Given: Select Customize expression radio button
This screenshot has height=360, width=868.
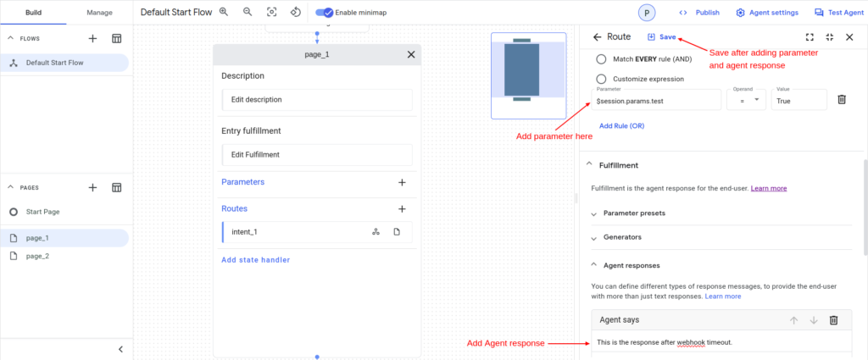Looking at the screenshot, I should 602,79.
